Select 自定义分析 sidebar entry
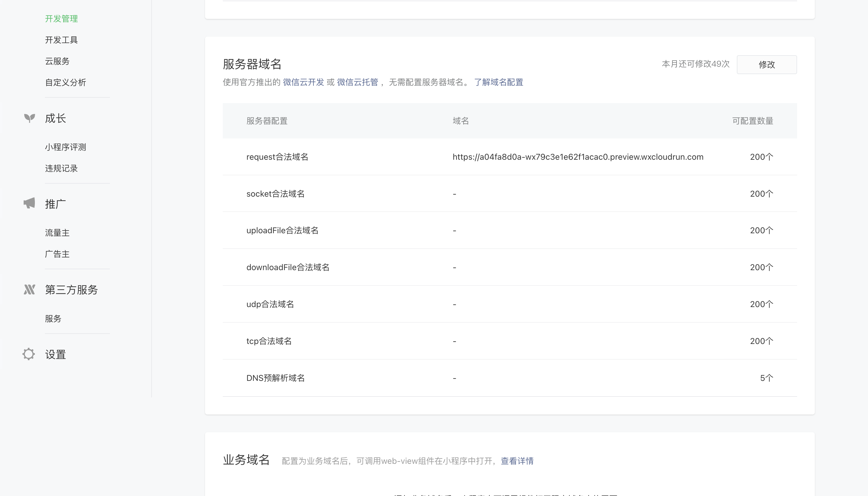Image resolution: width=868 pixels, height=496 pixels. click(65, 82)
